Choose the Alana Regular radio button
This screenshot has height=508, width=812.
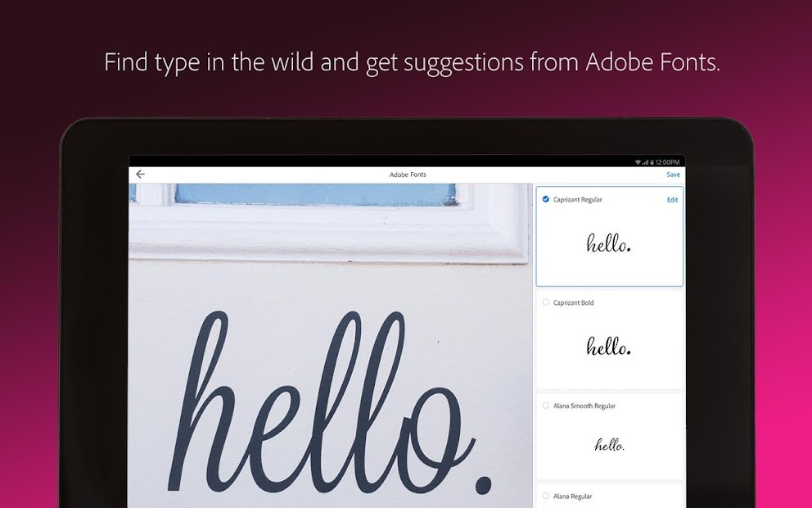pos(544,496)
